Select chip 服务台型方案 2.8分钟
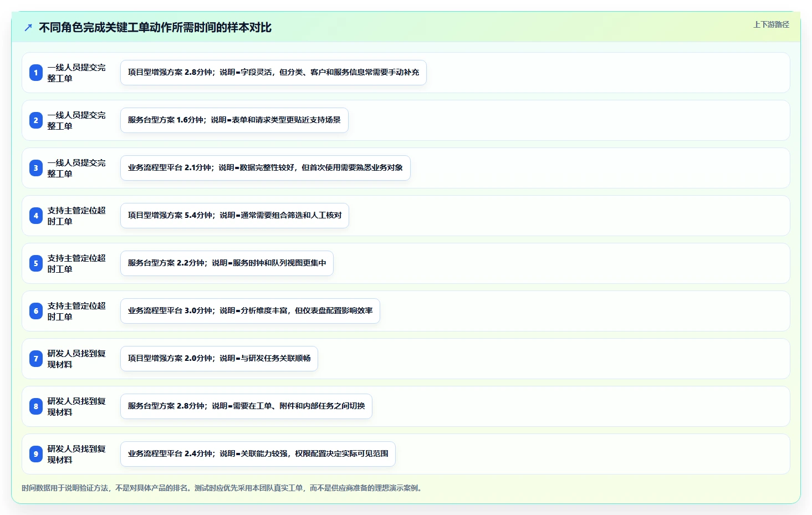Image resolution: width=812 pixels, height=515 pixels. click(246, 406)
